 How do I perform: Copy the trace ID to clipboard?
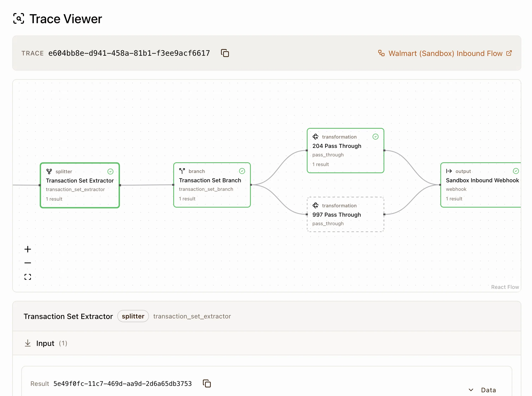pyautogui.click(x=225, y=53)
